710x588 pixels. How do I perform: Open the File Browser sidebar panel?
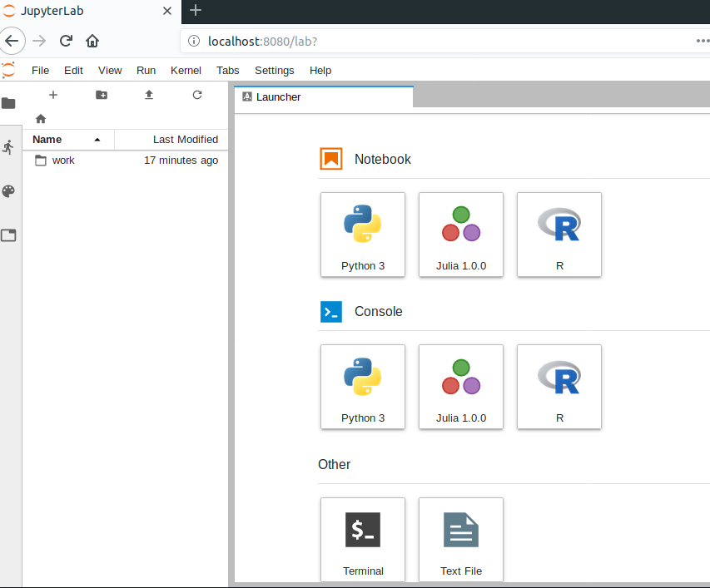(8, 103)
